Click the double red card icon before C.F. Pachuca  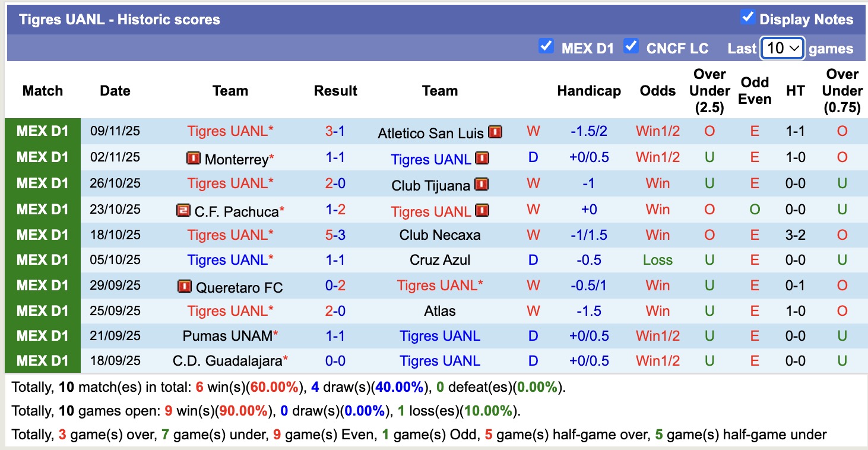[183, 210]
